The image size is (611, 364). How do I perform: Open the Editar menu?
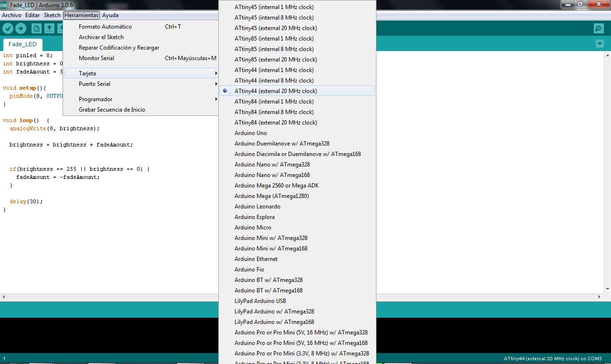pyautogui.click(x=32, y=15)
